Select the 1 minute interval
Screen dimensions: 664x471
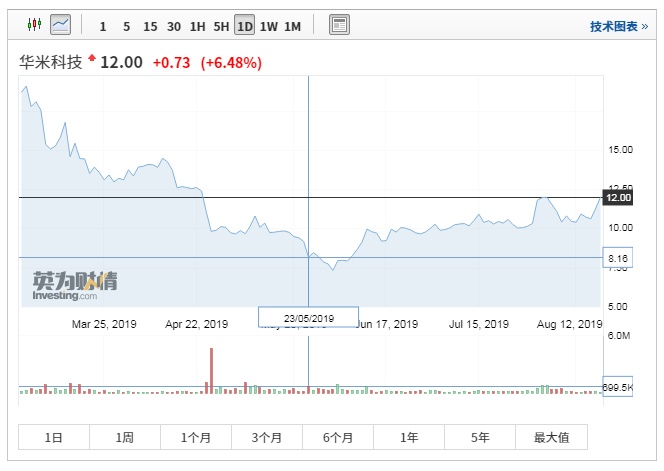tap(102, 26)
